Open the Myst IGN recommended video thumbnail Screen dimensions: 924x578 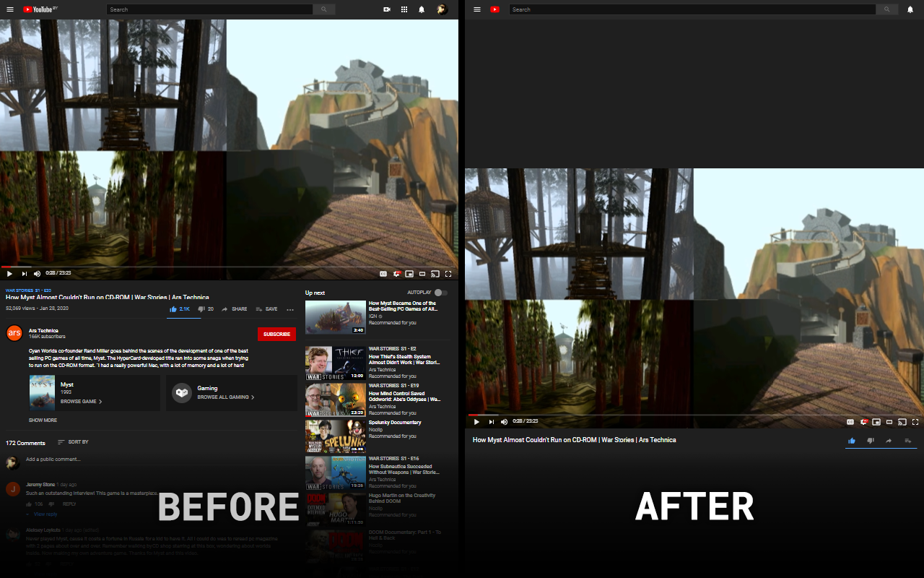[336, 317]
